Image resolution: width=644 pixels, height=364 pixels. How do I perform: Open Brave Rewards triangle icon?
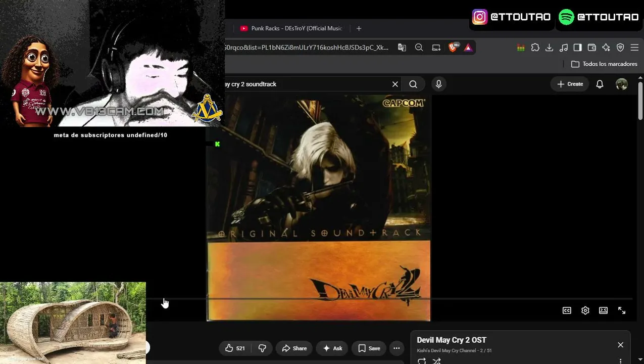point(468,48)
